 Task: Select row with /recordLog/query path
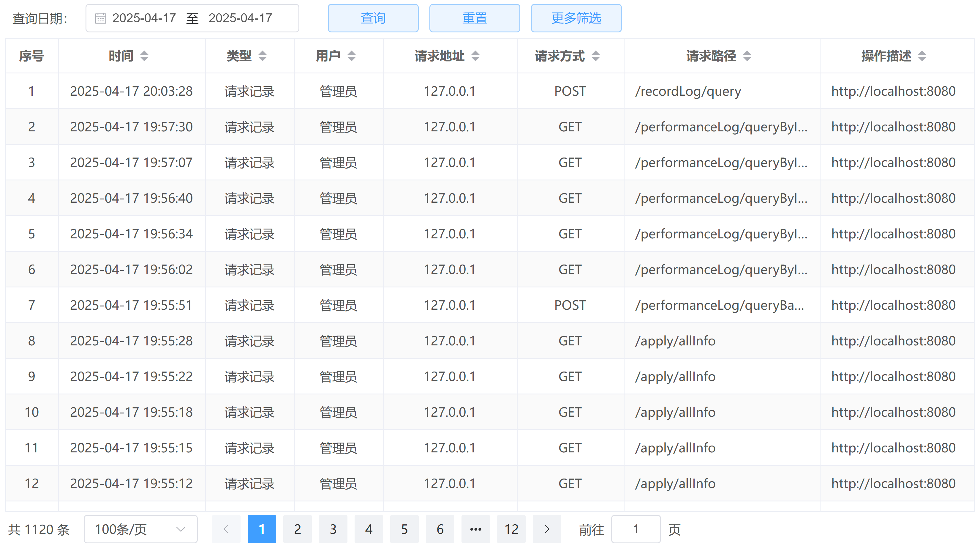coord(688,91)
